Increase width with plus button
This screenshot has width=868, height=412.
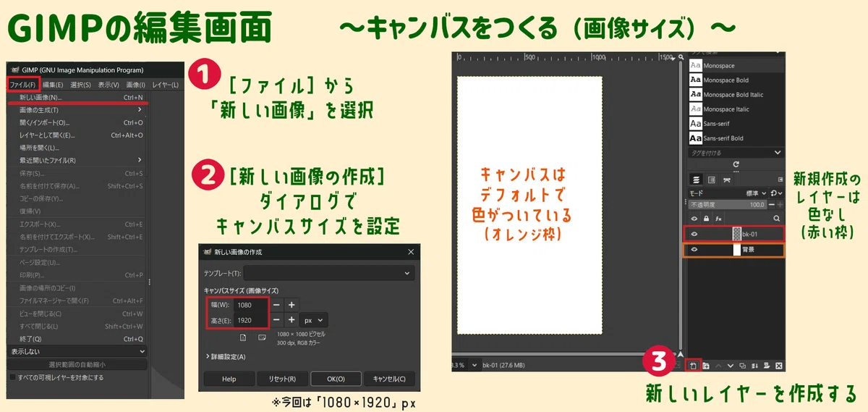coord(291,305)
